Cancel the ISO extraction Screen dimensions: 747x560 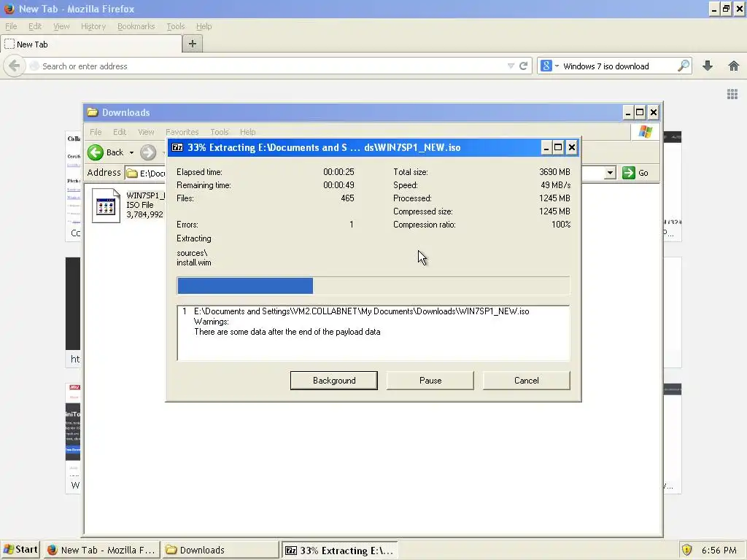point(527,381)
